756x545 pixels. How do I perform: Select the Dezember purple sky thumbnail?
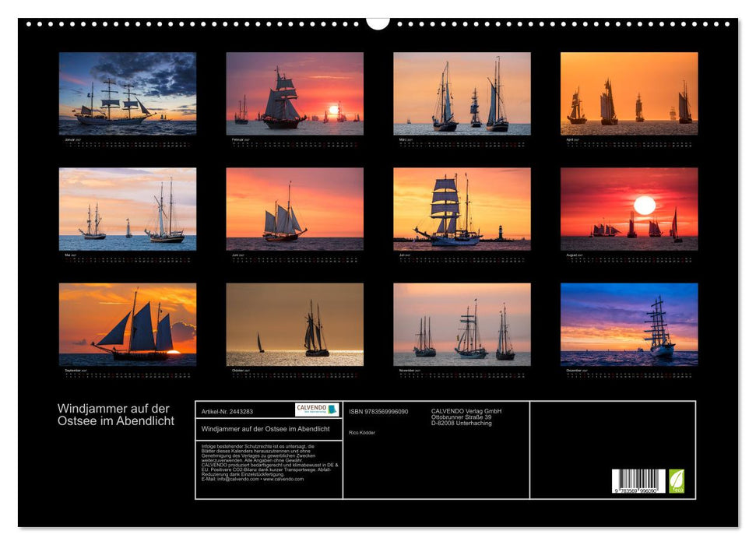(x=629, y=325)
